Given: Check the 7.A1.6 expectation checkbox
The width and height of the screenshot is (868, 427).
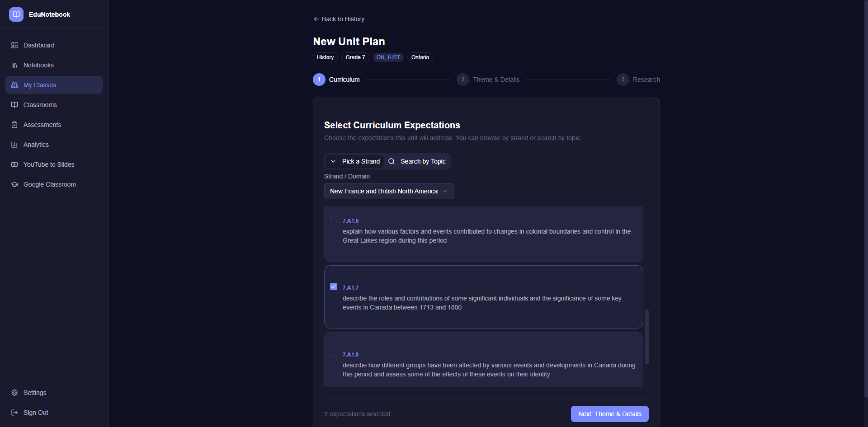Looking at the screenshot, I should click(x=334, y=220).
